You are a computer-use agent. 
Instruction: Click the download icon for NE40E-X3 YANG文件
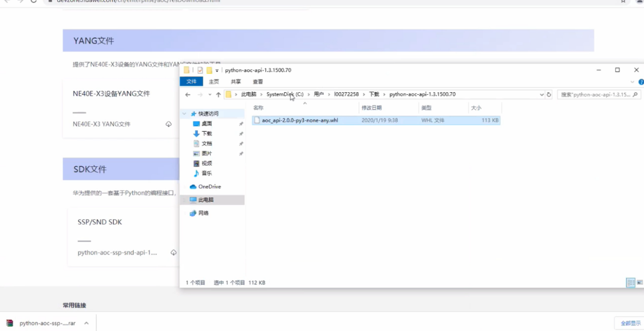(x=168, y=124)
